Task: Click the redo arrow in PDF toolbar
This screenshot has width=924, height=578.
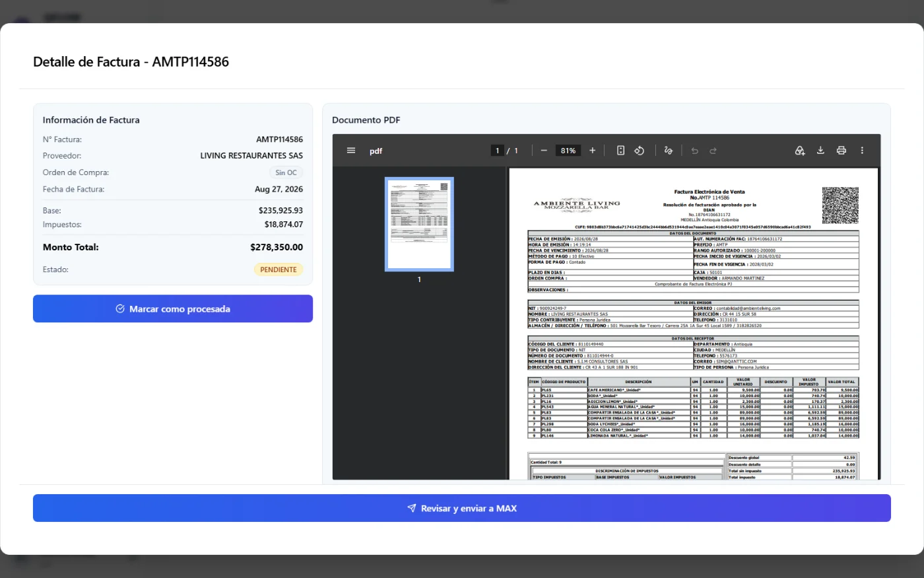Action: 713,151
